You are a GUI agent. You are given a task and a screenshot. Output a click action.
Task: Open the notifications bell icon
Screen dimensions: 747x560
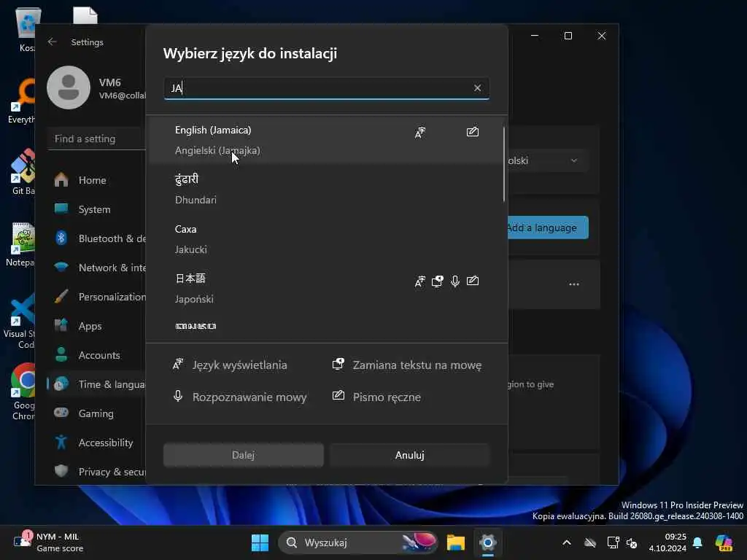[697, 542]
